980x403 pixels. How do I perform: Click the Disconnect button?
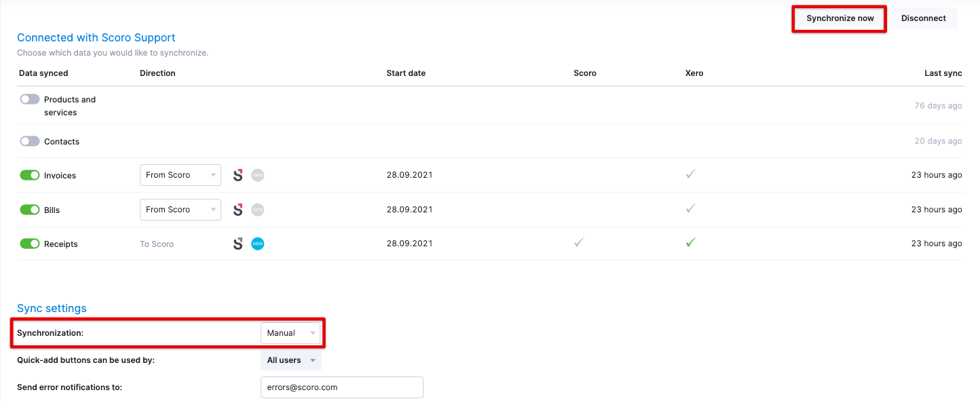[924, 18]
